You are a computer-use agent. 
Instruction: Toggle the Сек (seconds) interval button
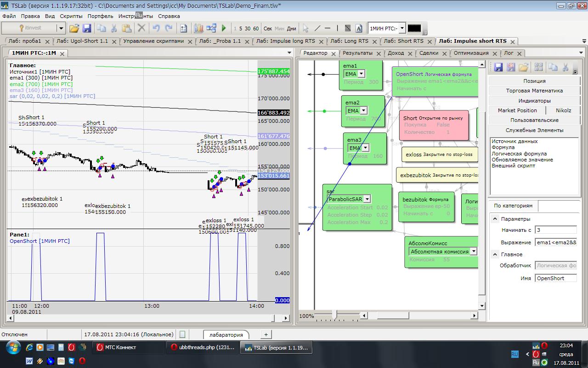click(268, 29)
